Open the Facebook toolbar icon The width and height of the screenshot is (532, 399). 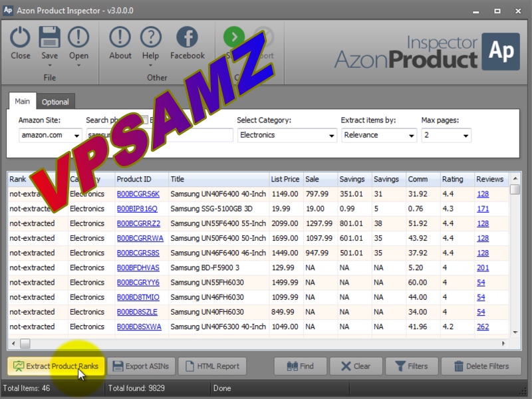tap(187, 37)
